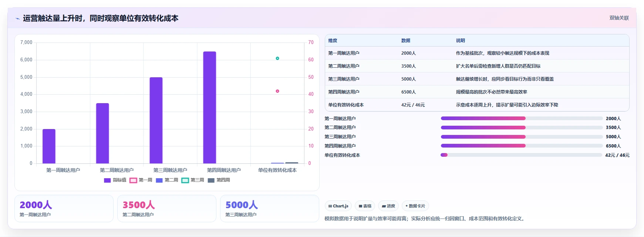This screenshot has width=644, height=237.
Task: Click the 3500人 cell in the table
Action: [x=409, y=66]
